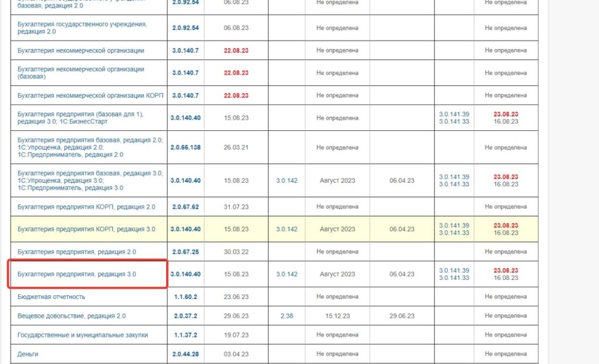The width and height of the screenshot is (599, 364).
Task: Select date 16.08.23 in 1С:БизнесСтарт row
Action: click(506, 122)
